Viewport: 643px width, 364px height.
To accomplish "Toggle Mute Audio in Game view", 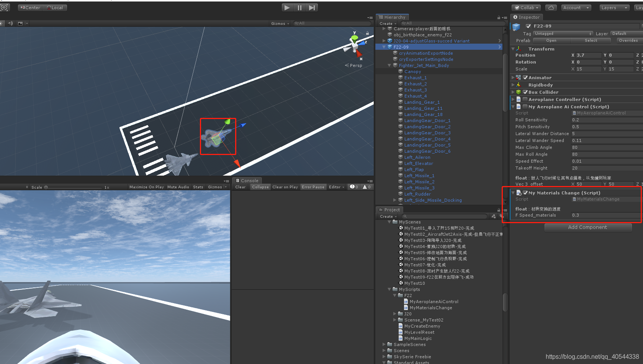I will [x=178, y=187].
